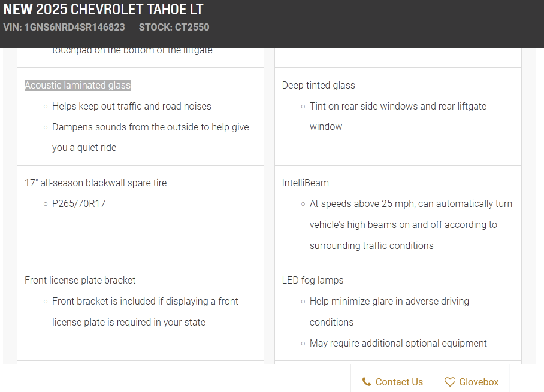The image size is (544, 392).
Task: Click the highlighted Acoustic laminated glass heading
Action: [x=77, y=85]
